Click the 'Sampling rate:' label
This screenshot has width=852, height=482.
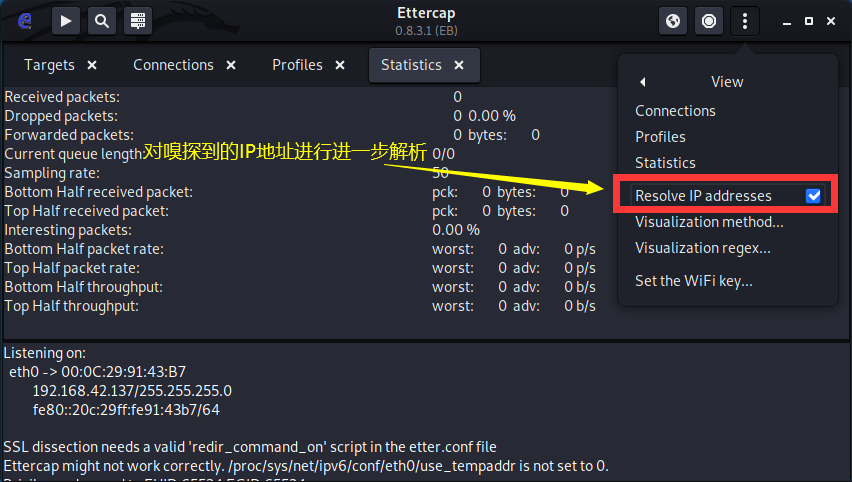pos(52,173)
